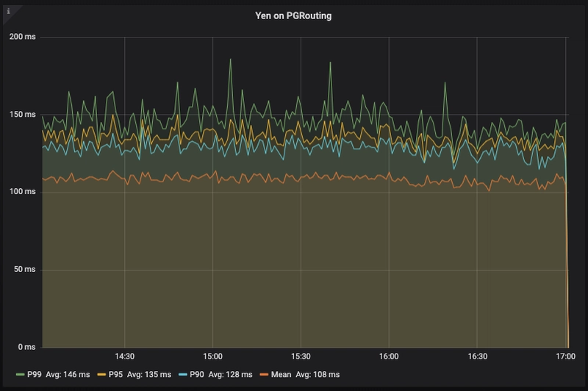Click the tallest P99 spike after 15:00
The width and height of the screenshot is (588, 391).
[230, 60]
